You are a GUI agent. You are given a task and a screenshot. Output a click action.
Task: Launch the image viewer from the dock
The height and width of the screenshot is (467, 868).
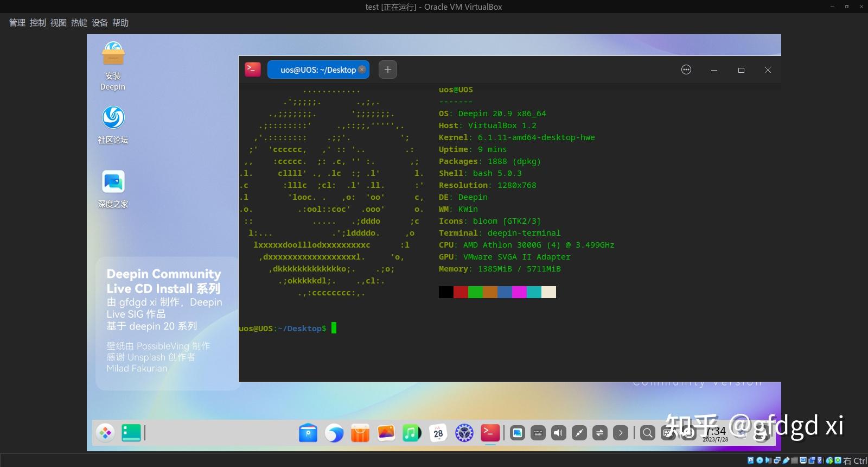(386, 433)
